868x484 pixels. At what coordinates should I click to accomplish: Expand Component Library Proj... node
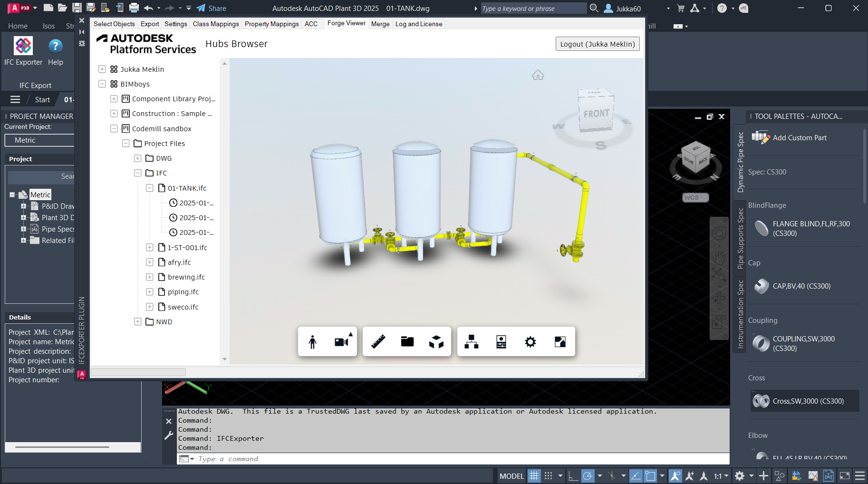click(114, 98)
